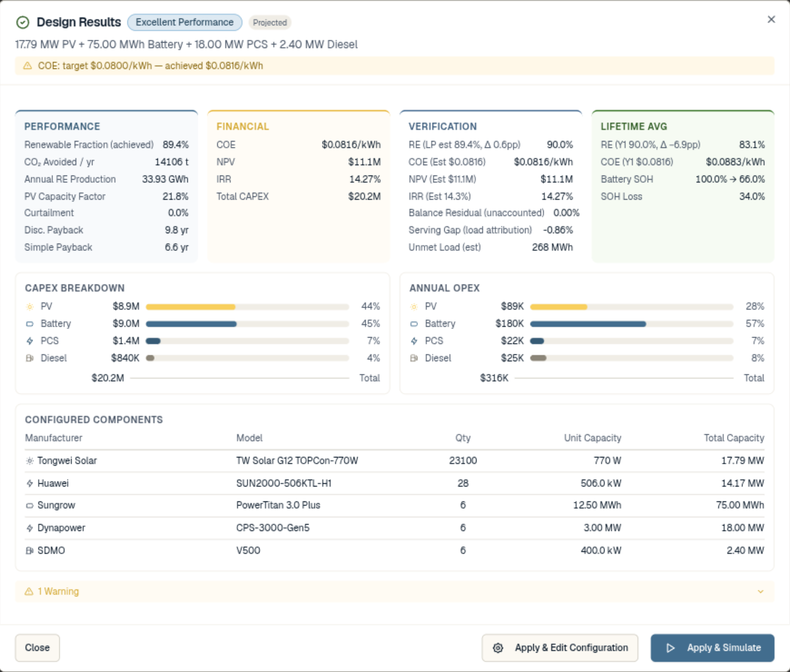Click the Total Capacity column header
Screen dimensions: 790x672
[x=734, y=438]
